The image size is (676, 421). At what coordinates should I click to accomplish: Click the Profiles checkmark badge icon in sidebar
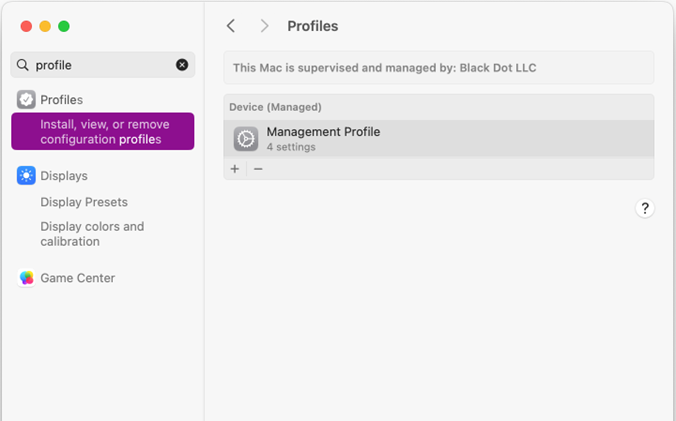tap(26, 100)
